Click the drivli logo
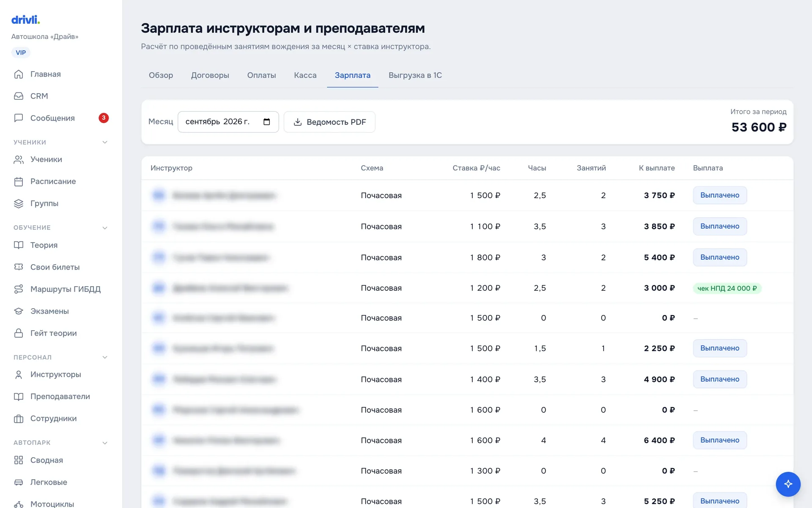812x508 pixels. coord(25,19)
